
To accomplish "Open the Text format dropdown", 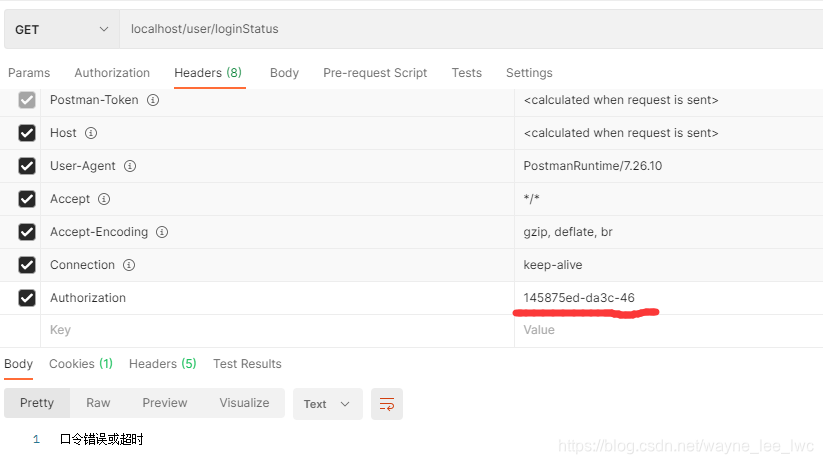I will point(328,404).
